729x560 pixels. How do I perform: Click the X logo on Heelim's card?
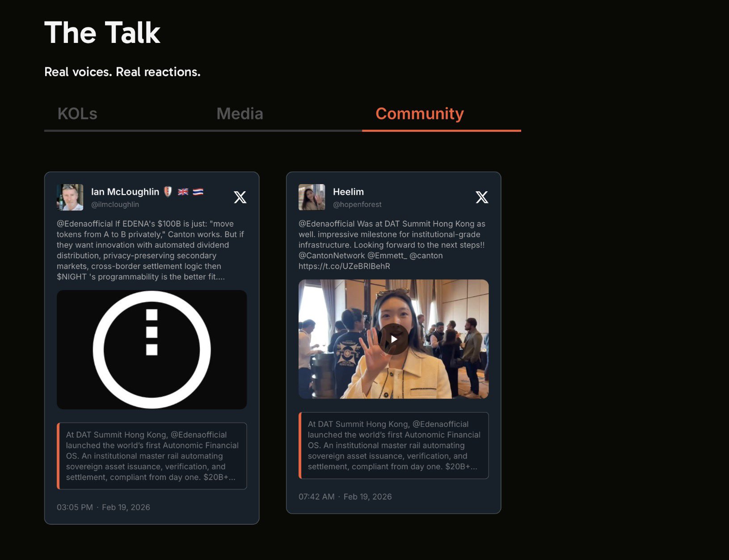(482, 197)
